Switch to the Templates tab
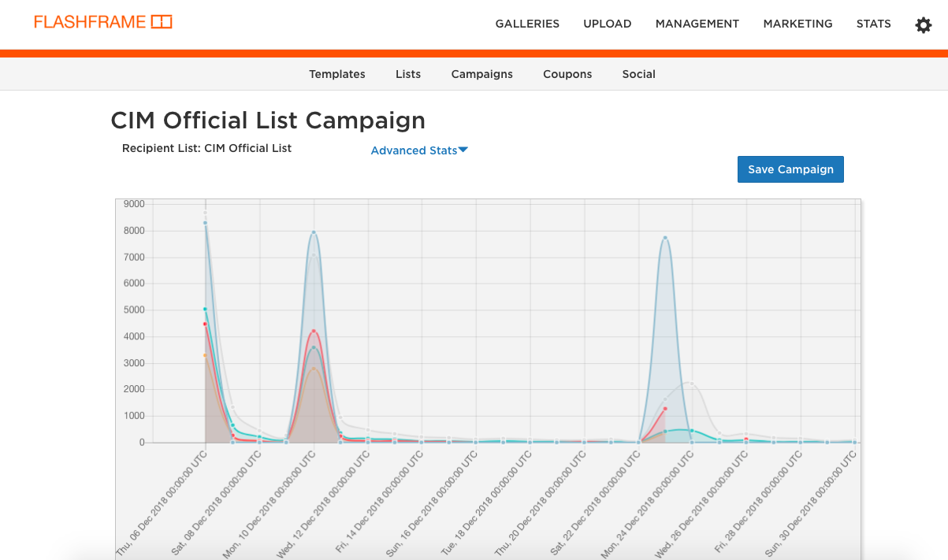The width and height of the screenshot is (948, 560). coord(336,74)
